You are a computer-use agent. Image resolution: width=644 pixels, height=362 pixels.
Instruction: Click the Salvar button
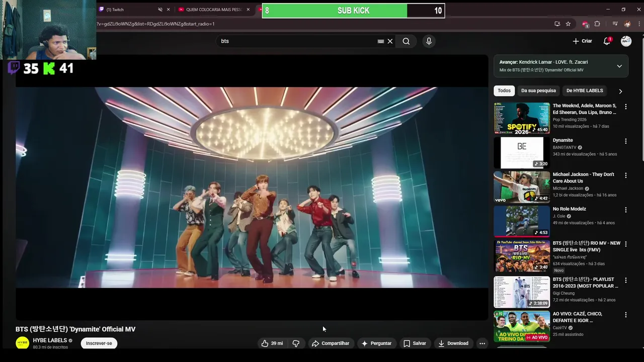tap(415, 343)
